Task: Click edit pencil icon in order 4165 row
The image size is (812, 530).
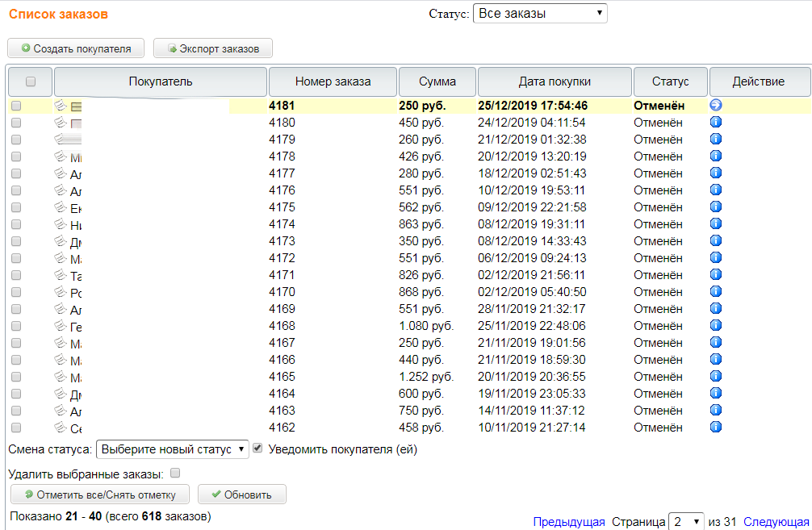Action: 61,376
